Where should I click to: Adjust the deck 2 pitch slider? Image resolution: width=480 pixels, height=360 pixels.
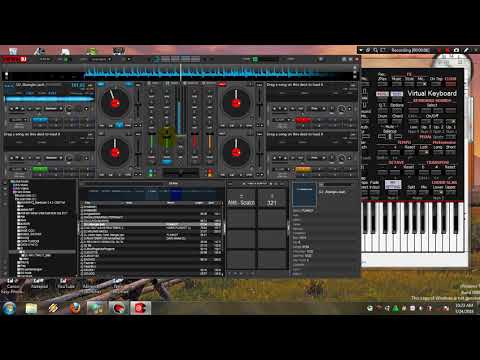click(x=260, y=104)
